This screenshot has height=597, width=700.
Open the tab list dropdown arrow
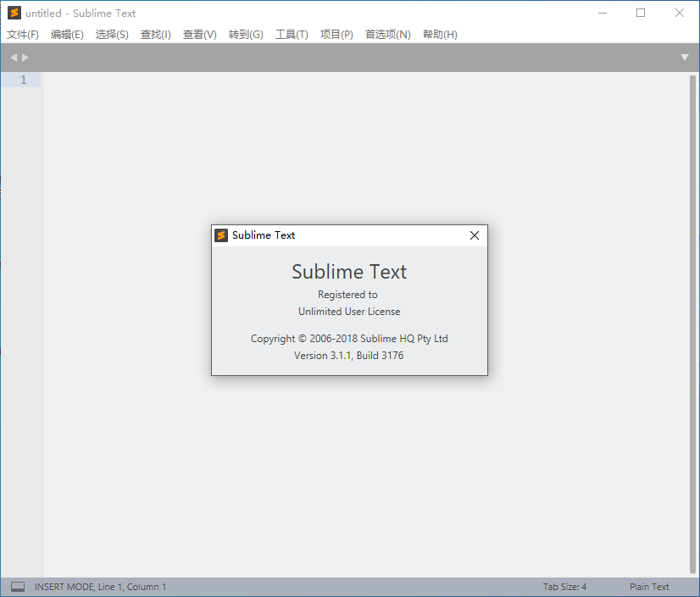(x=685, y=57)
